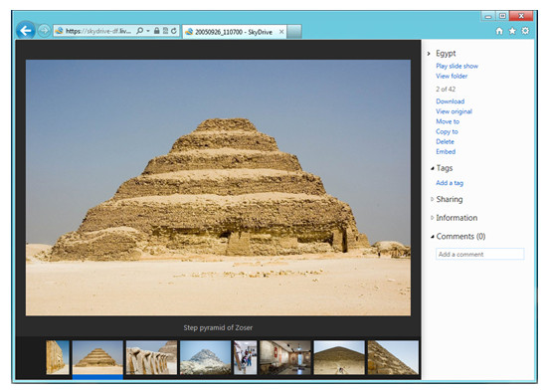Expand the Egypt folder arrow
Image resolution: width=546 pixels, height=392 pixels.
[x=429, y=54]
